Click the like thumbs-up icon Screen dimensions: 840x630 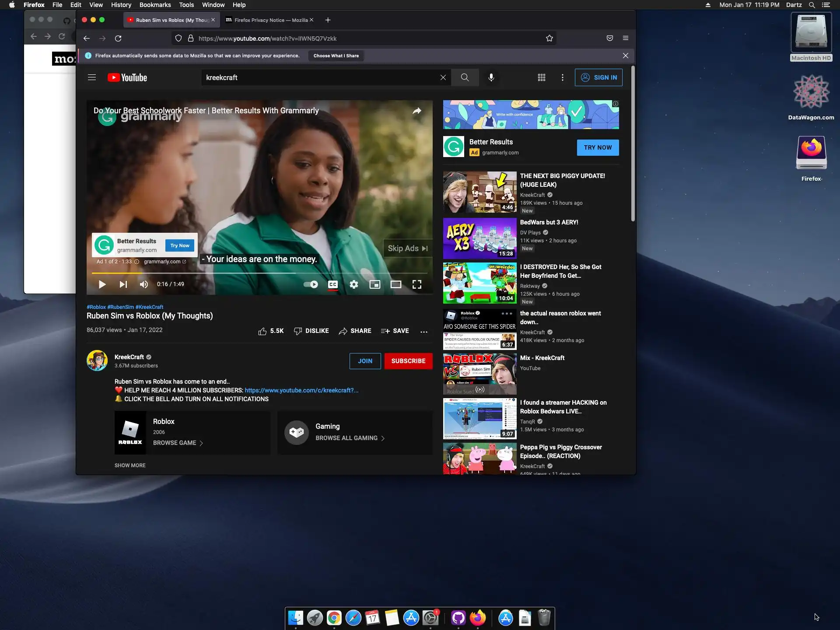(x=262, y=331)
